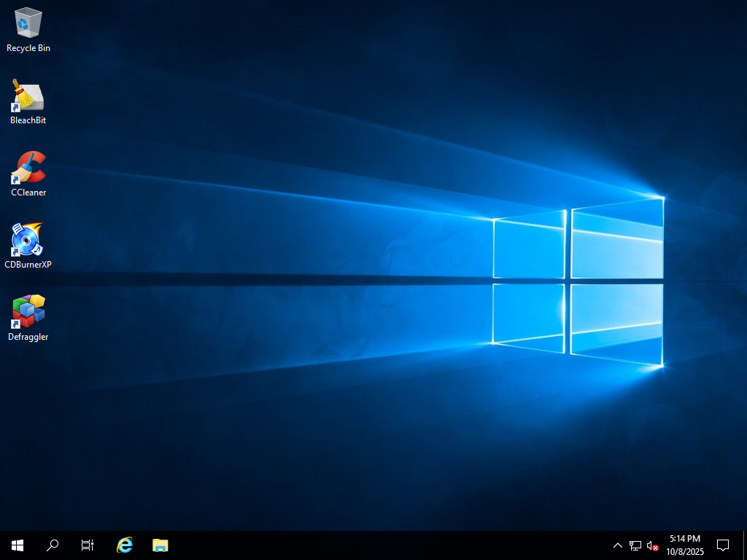The height and width of the screenshot is (560, 747).
Task: Show hidden system tray icons
Action: [617, 545]
